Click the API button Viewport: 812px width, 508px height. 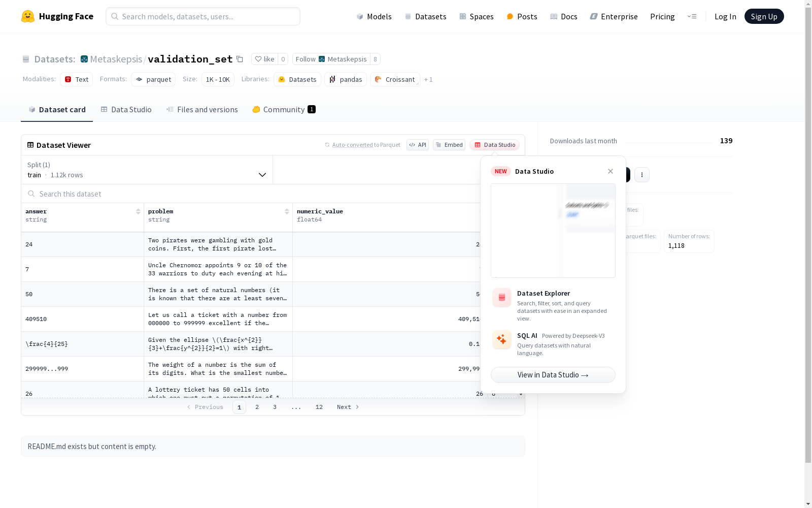(x=418, y=145)
